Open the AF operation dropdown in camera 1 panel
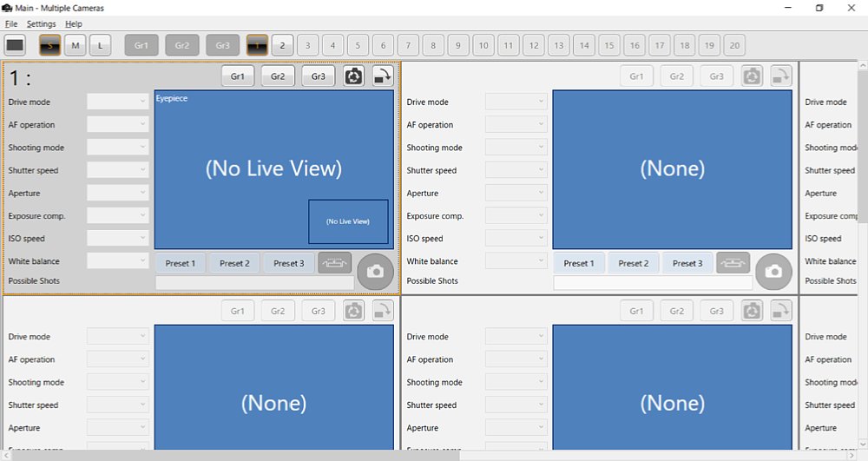The width and height of the screenshot is (868, 461). pos(117,124)
